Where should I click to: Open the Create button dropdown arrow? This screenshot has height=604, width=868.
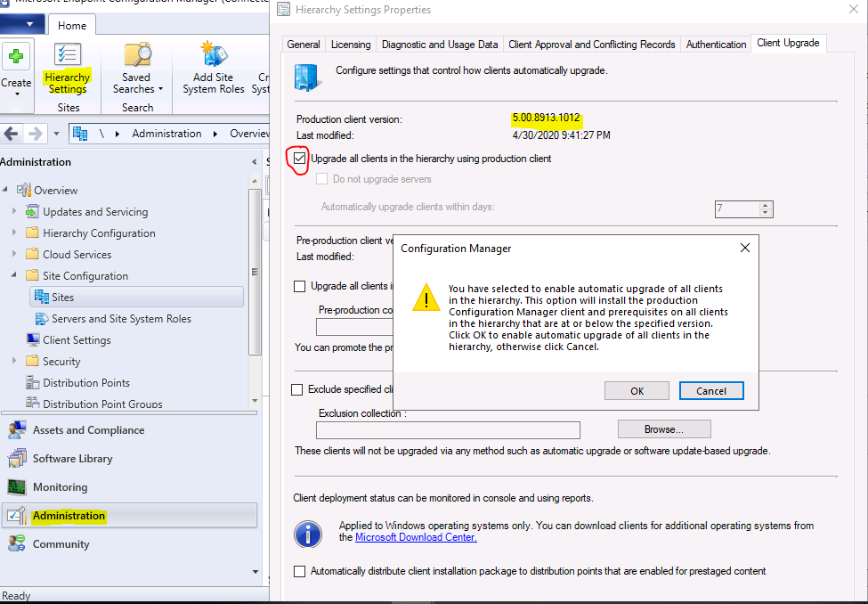pos(17,94)
